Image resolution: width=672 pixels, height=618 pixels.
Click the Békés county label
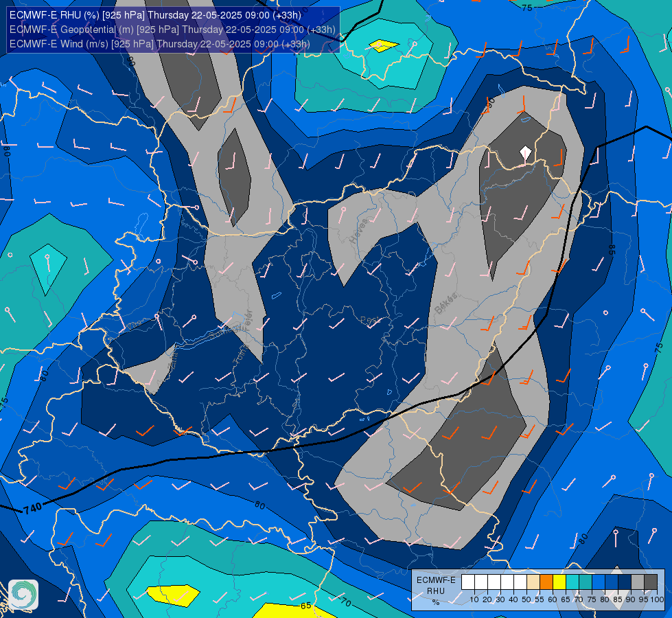445,304
